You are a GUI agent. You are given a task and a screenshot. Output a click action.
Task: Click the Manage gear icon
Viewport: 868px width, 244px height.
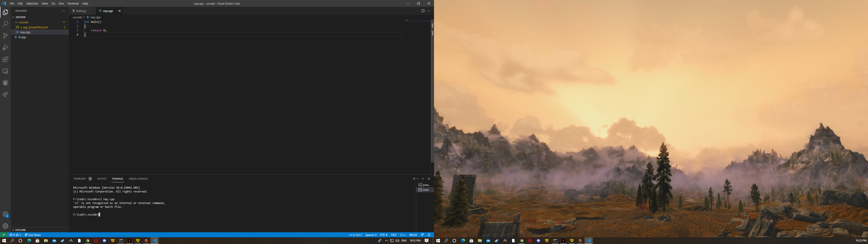click(5, 226)
